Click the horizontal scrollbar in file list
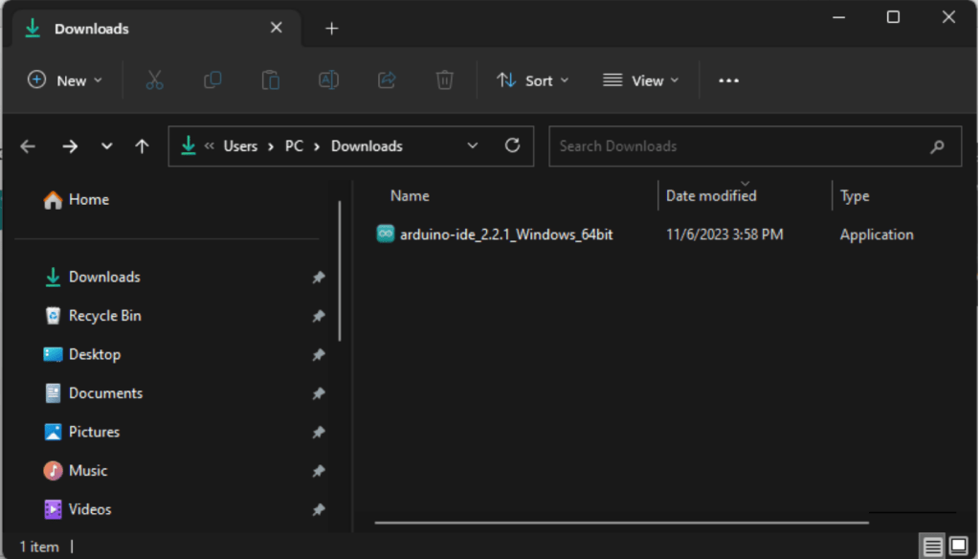980x559 pixels. 620,523
